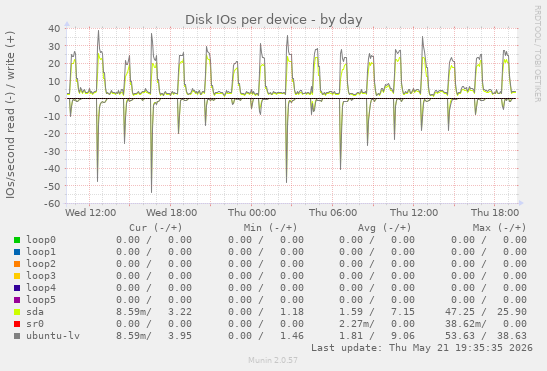Click the y-axis label IOs/second read / write
The height and width of the screenshot is (371, 547).
pos(10,115)
